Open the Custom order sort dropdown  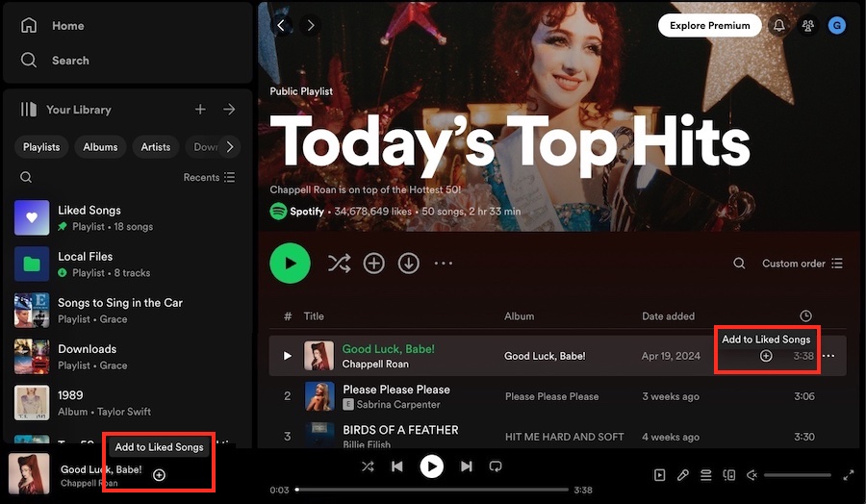[802, 264]
